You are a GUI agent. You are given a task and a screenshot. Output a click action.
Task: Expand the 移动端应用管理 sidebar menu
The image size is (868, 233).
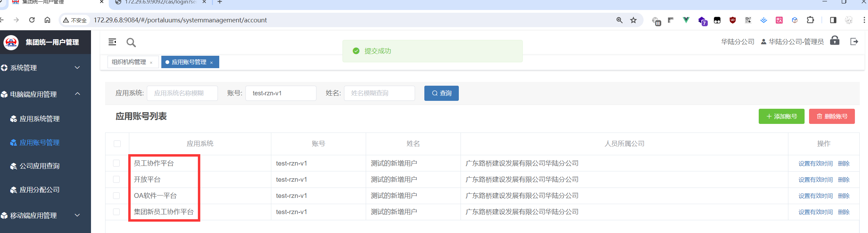click(46, 215)
